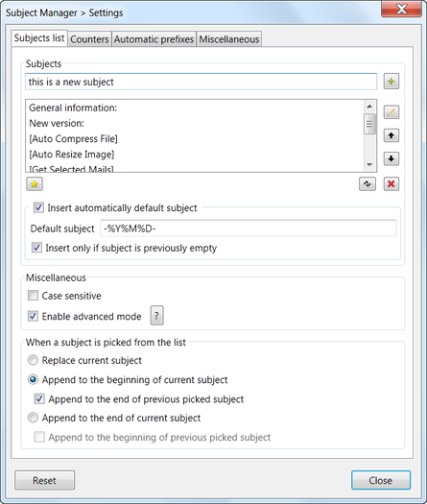Enable the Case sensitive checkbox
427x504 pixels.
33,295
